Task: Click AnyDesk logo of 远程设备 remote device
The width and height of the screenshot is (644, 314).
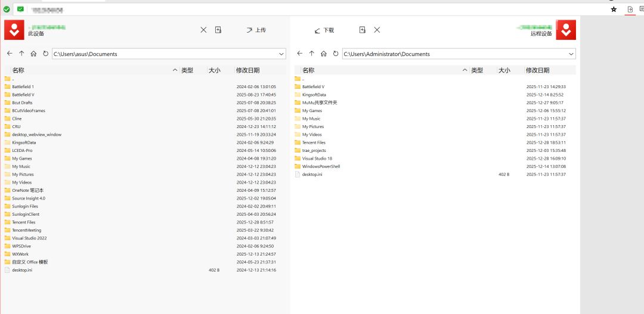Action: tap(566, 30)
